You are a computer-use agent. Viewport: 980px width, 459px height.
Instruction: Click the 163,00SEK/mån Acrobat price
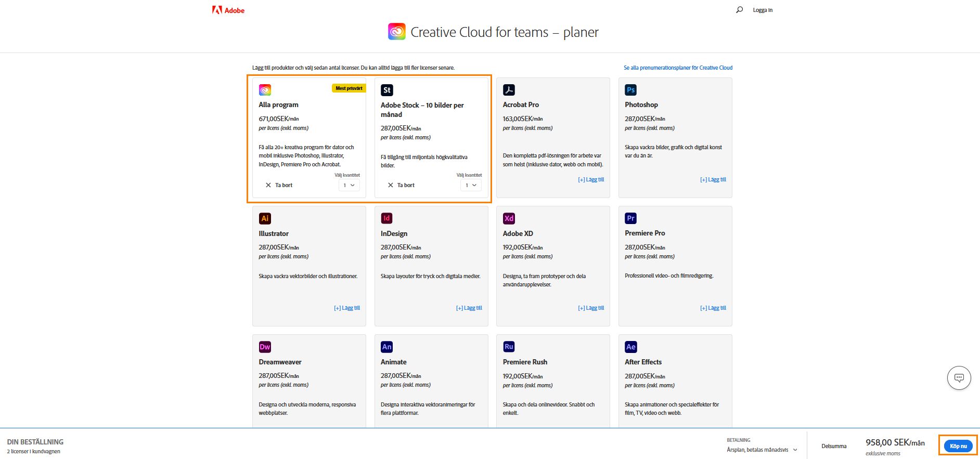tap(523, 119)
